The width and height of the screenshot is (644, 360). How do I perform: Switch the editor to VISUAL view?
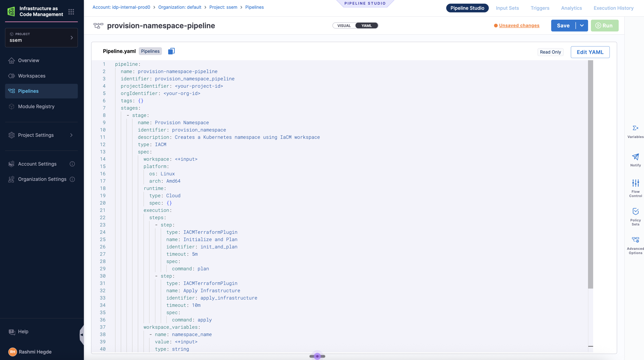point(344,26)
